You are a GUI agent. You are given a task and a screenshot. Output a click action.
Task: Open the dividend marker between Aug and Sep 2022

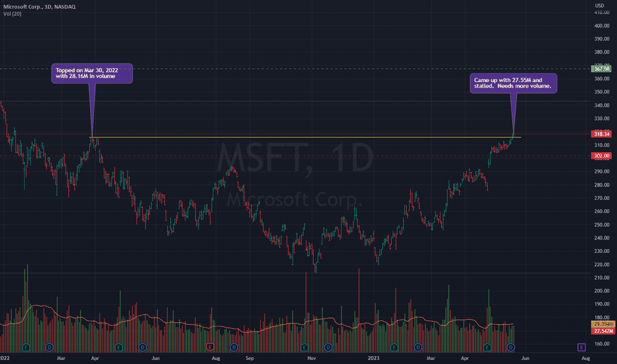[234, 347]
